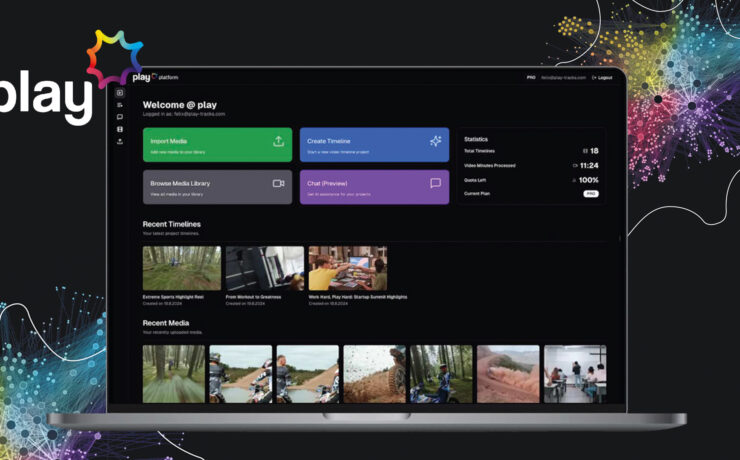Click the PRO badge in the top header
The width and height of the screenshot is (740, 460).
(x=531, y=77)
